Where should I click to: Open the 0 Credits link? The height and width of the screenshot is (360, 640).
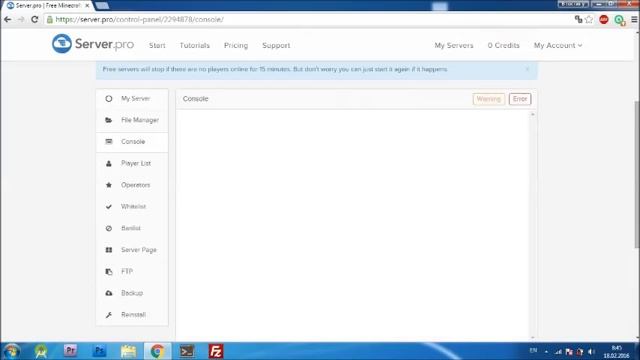504,45
